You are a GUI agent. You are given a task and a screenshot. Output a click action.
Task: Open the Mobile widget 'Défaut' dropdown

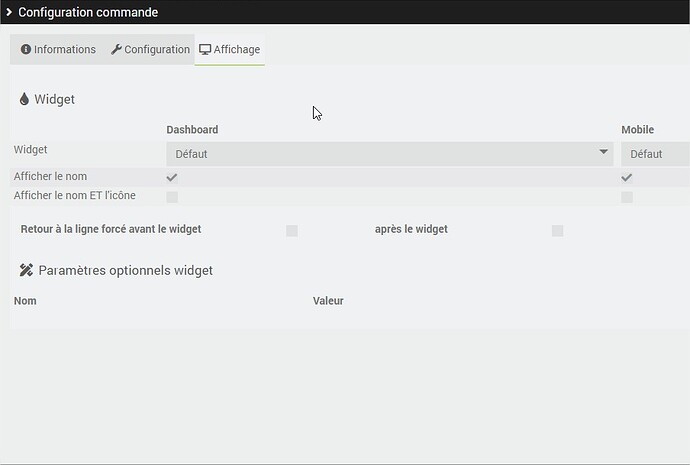click(x=655, y=154)
